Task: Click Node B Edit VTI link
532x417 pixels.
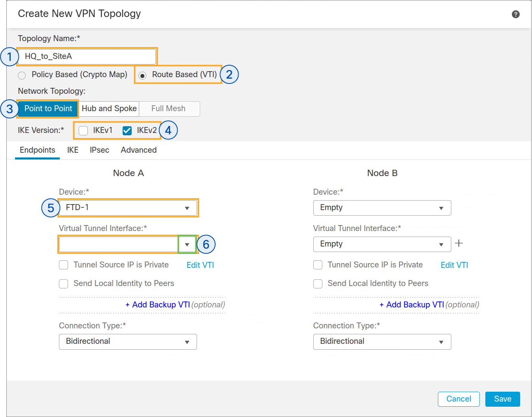Action: coord(454,265)
